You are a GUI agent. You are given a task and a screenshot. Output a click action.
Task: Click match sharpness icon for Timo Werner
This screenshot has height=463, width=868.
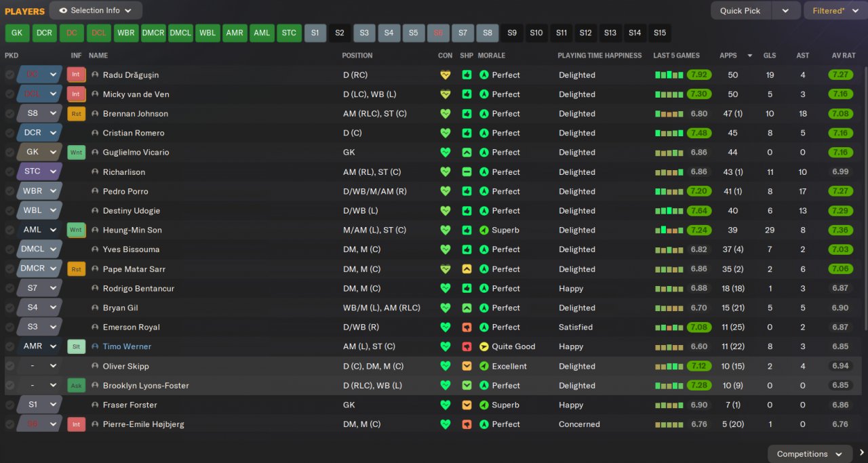pos(467,346)
